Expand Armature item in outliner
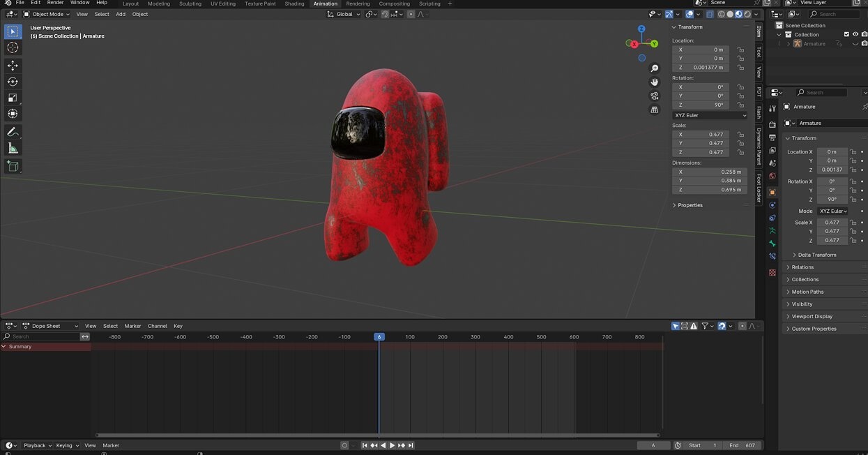The image size is (868, 455). click(789, 44)
